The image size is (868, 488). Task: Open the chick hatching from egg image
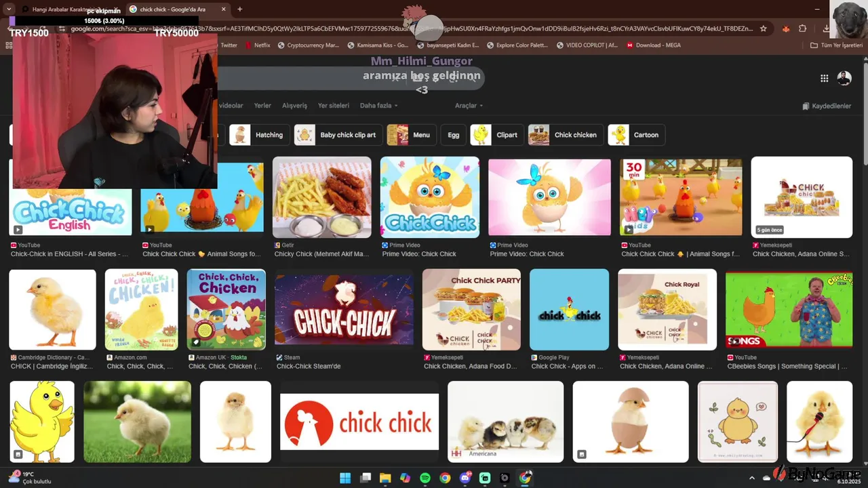(x=631, y=422)
